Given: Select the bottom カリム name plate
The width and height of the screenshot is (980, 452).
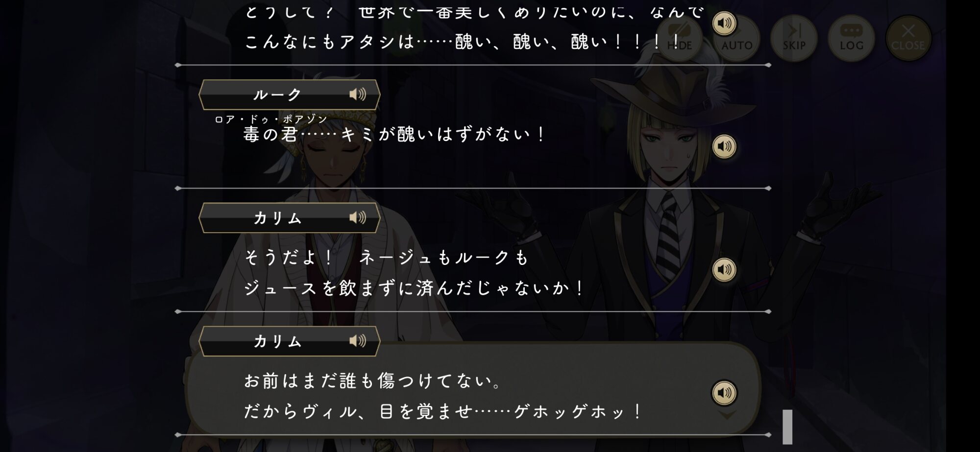Looking at the screenshot, I should click(x=289, y=341).
